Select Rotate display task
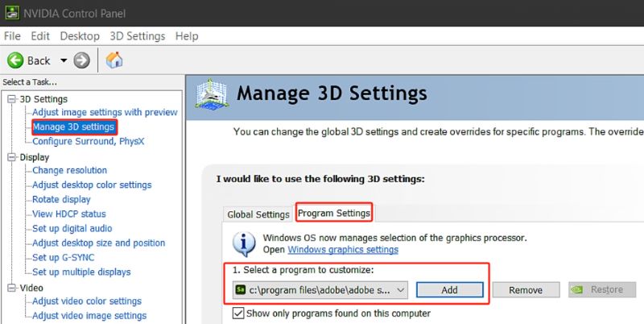 pos(61,199)
